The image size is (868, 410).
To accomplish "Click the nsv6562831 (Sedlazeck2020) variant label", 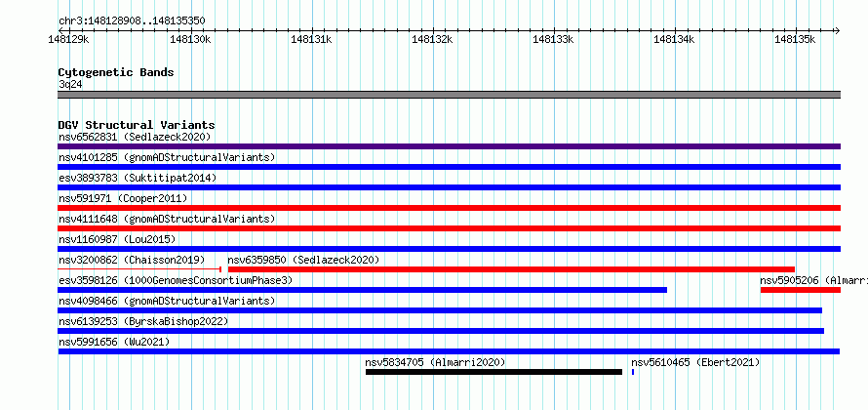I will click(x=135, y=137).
